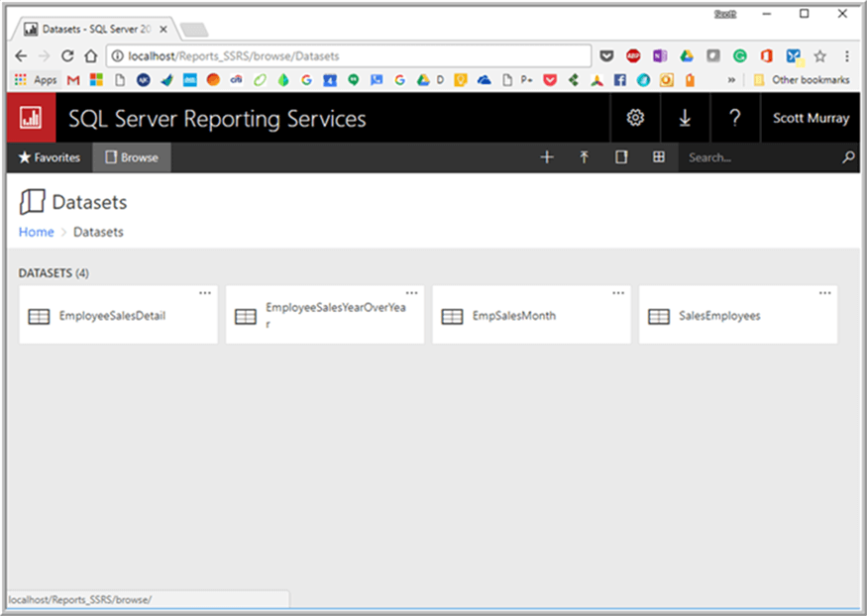Open the Scott Murray user menu
This screenshot has width=867, height=616.
(x=811, y=118)
